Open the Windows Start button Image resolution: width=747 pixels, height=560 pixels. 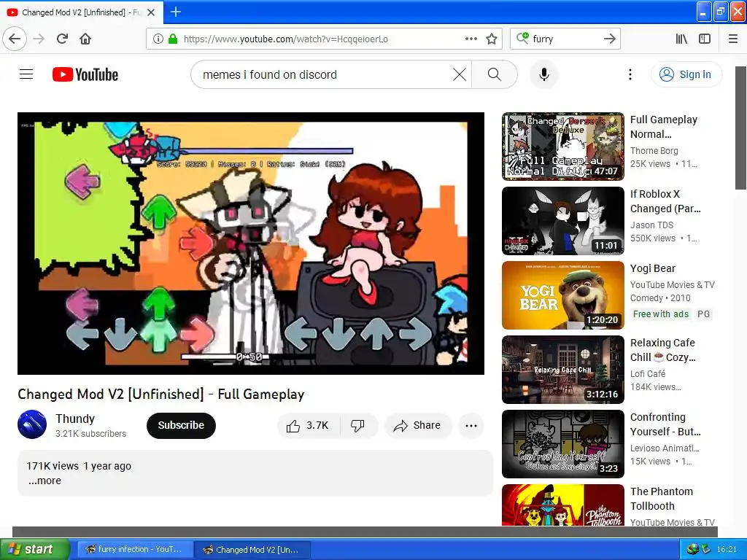click(34, 549)
